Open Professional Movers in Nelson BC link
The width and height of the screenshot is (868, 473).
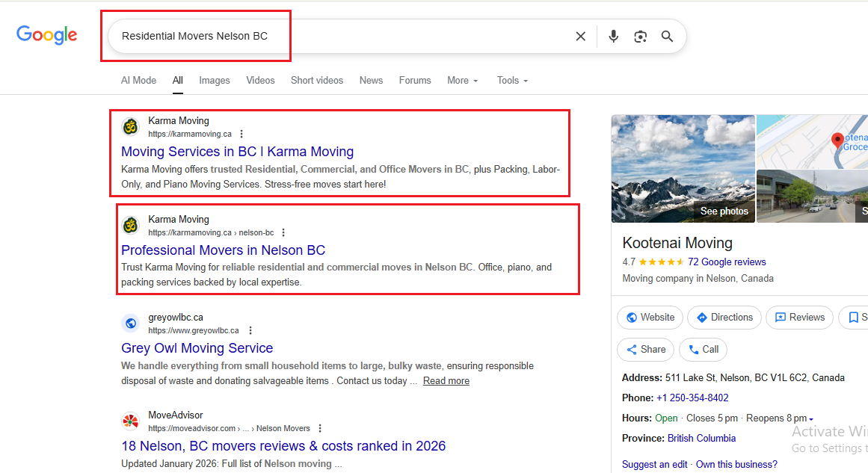(223, 250)
